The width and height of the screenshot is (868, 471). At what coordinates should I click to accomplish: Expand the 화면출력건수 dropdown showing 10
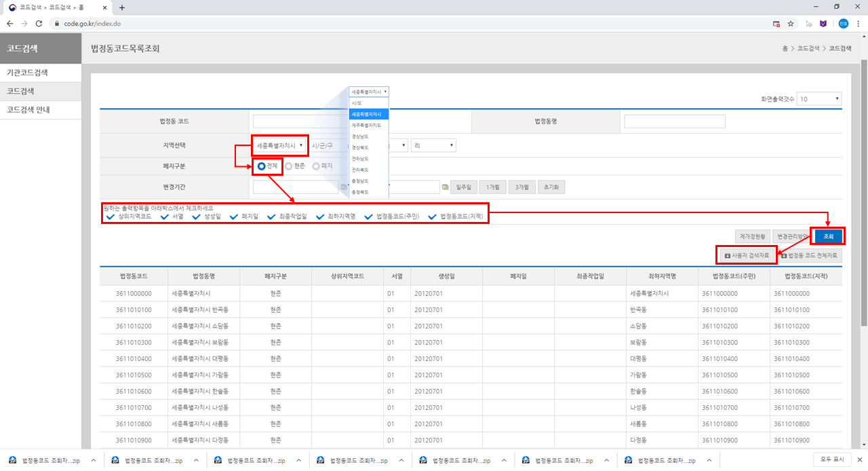(x=818, y=99)
